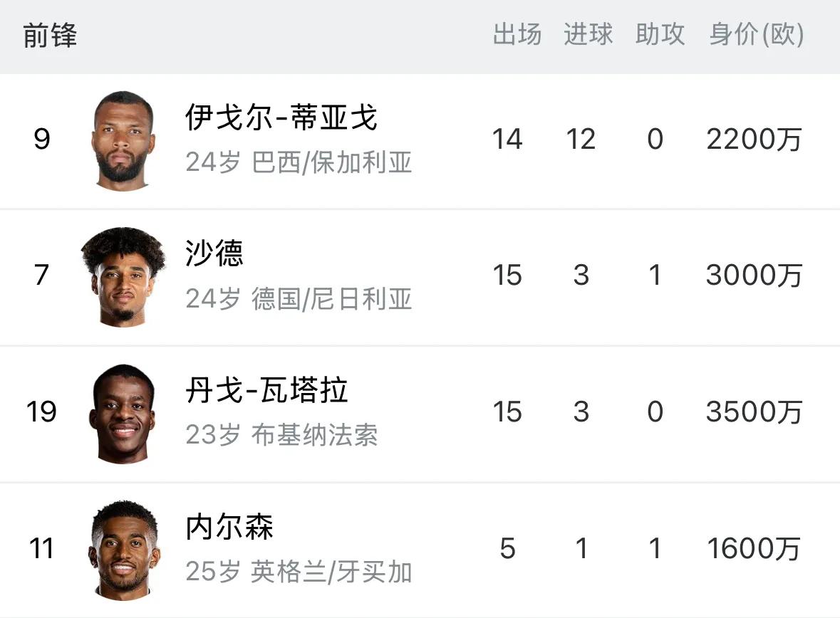Click the 25岁 英格兰/牙买加 subtitle
840x618 pixels.
(299, 572)
